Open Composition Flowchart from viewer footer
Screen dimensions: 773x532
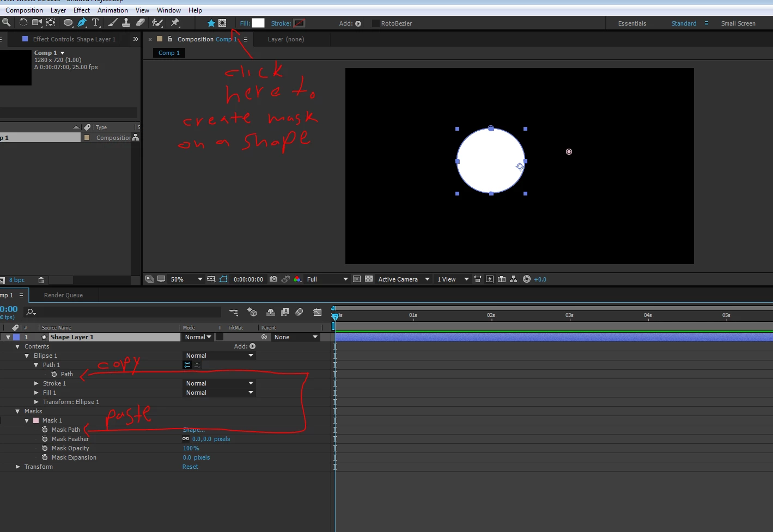tap(514, 279)
